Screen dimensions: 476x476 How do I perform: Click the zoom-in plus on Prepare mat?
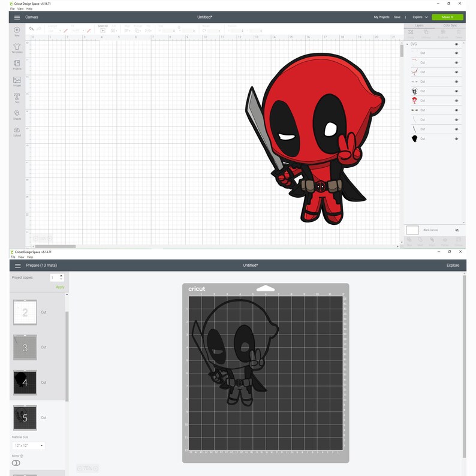point(95,468)
